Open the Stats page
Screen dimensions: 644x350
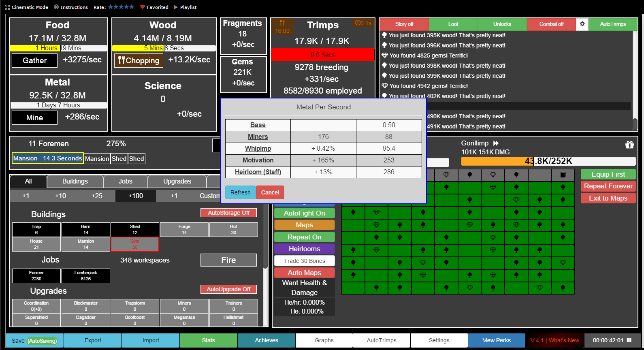click(x=209, y=341)
